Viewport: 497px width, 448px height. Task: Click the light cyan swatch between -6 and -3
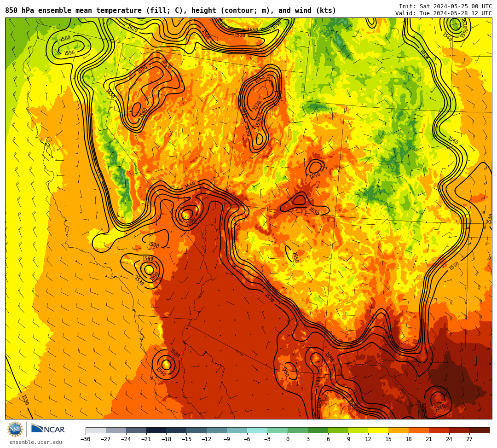coord(257,430)
